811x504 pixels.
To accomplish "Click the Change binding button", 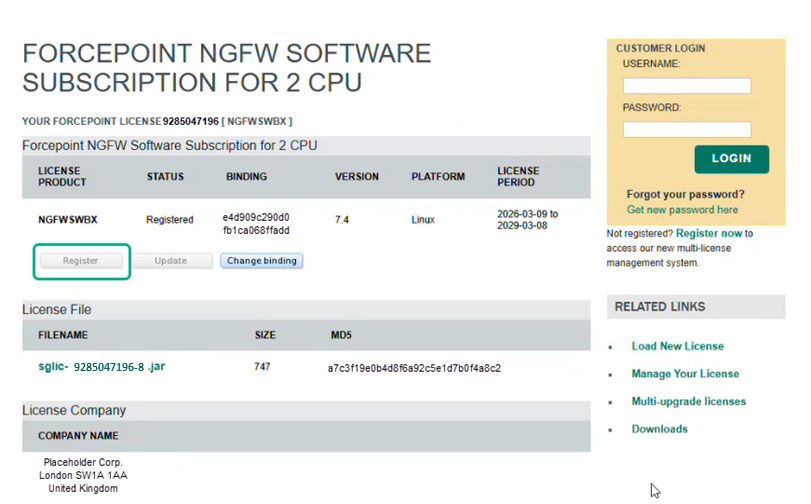I will pyautogui.click(x=262, y=261).
